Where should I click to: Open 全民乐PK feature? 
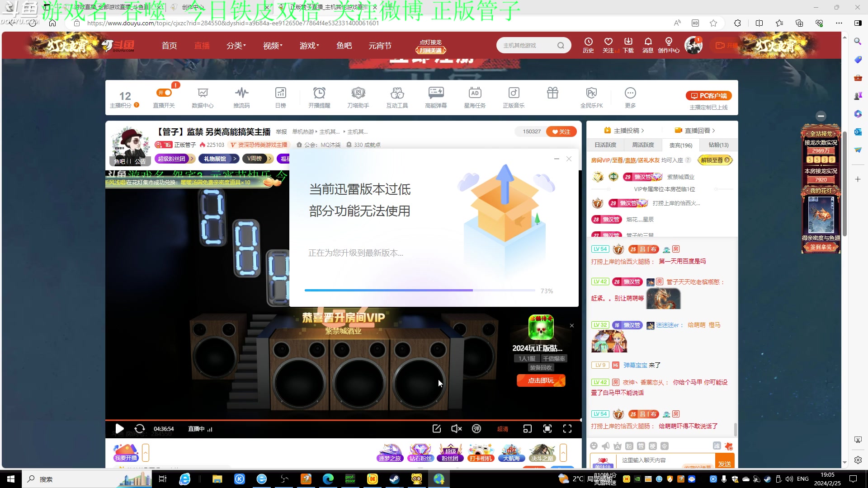pyautogui.click(x=591, y=98)
